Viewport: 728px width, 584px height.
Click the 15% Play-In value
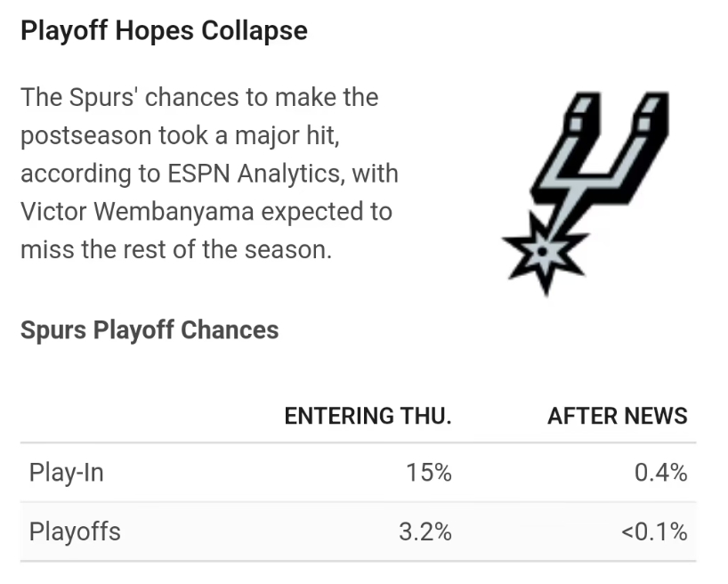[x=429, y=473]
